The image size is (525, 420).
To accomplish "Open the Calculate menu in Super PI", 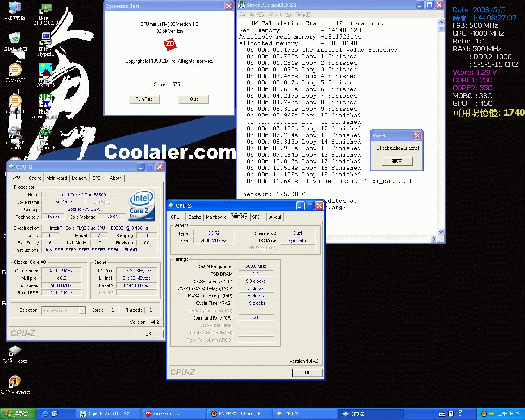I will [252, 14].
